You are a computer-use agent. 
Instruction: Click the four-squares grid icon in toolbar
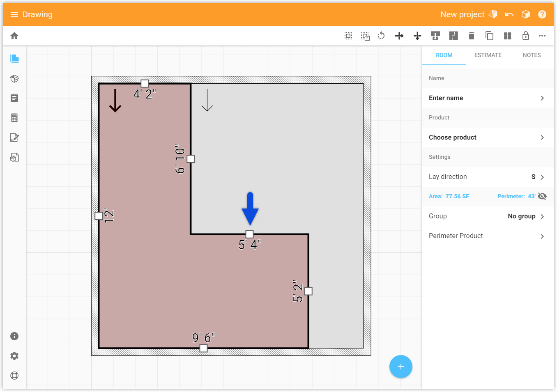coord(508,36)
